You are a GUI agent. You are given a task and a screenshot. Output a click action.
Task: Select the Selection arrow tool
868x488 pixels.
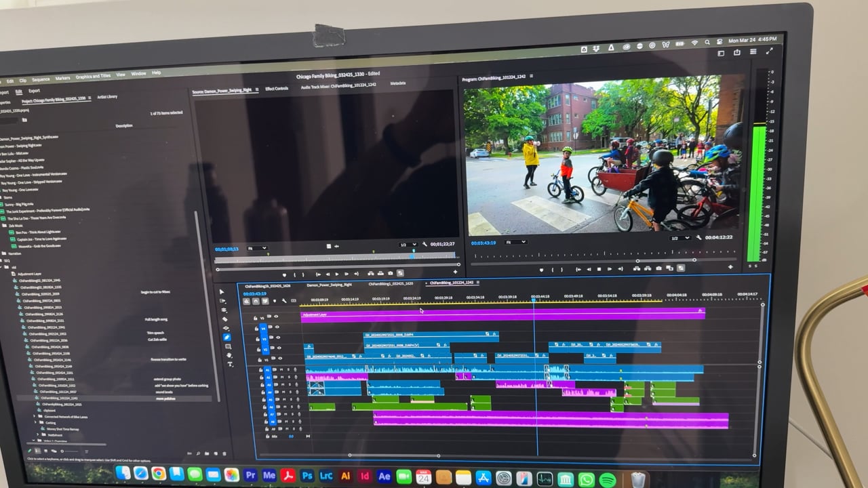tap(222, 291)
